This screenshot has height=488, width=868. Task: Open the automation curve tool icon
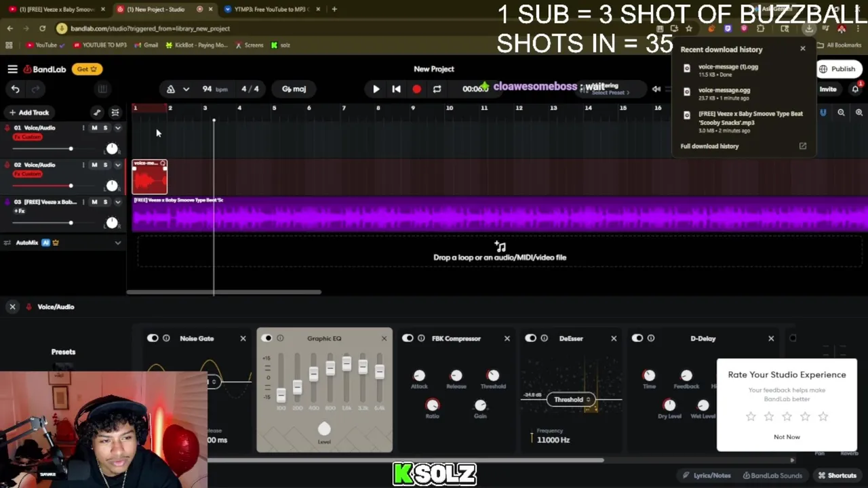click(x=97, y=113)
